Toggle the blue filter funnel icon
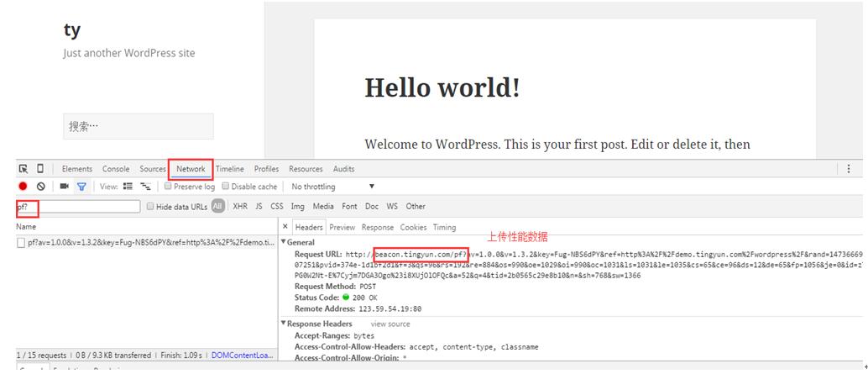Image resolution: width=868 pixels, height=374 pixels. pyautogui.click(x=81, y=187)
